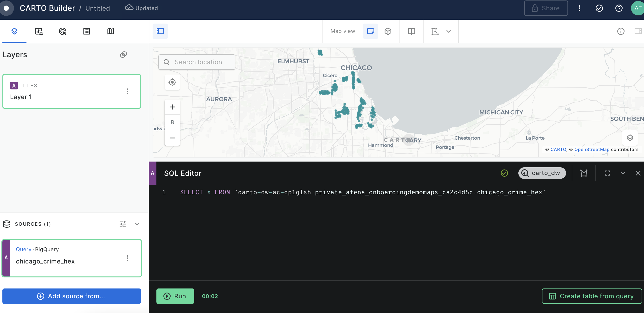644x313 pixels.
Task: Click the Layer 1 A badge
Action: tap(14, 85)
